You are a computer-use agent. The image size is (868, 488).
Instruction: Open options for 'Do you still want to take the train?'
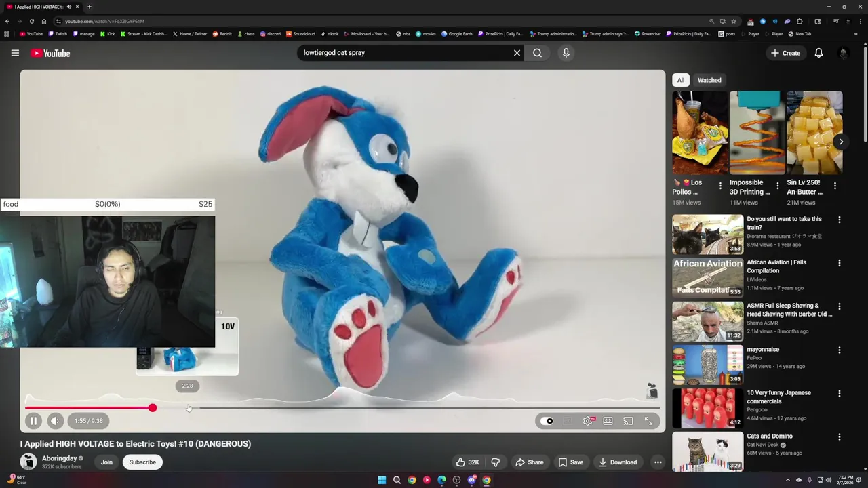point(840,220)
